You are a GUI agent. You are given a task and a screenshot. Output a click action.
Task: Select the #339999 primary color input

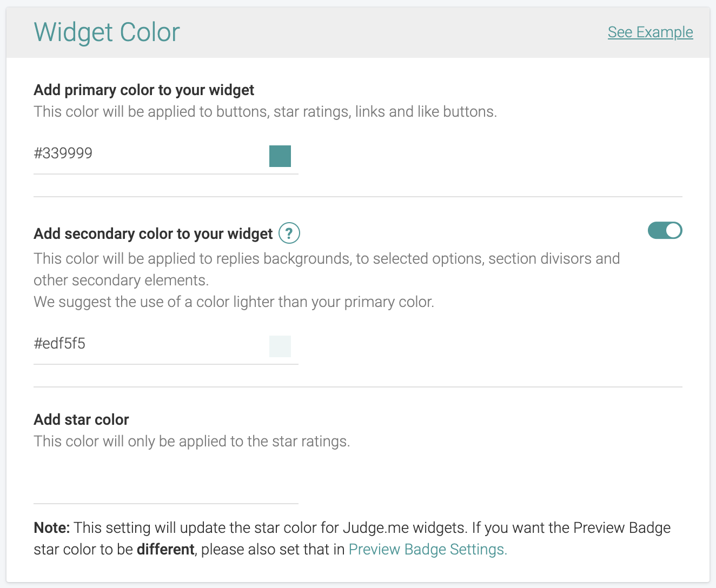coord(135,153)
